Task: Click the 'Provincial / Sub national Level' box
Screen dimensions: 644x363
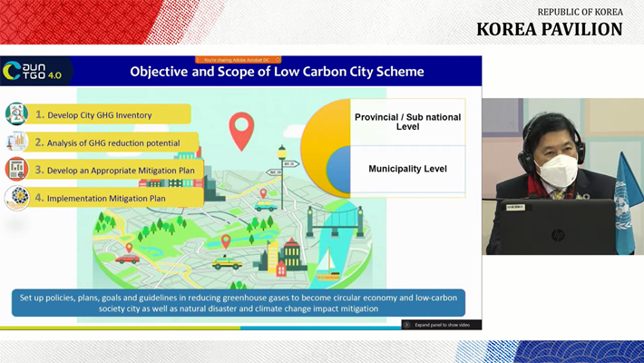Action: coord(407,122)
